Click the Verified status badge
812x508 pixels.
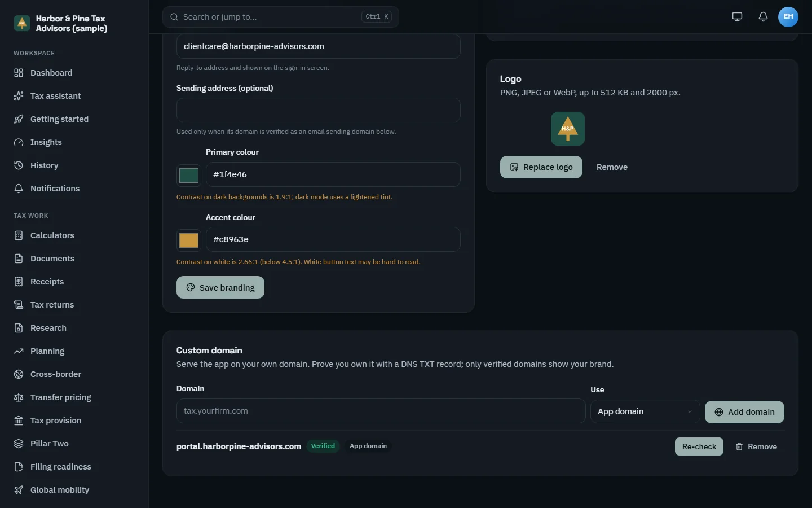[323, 446]
